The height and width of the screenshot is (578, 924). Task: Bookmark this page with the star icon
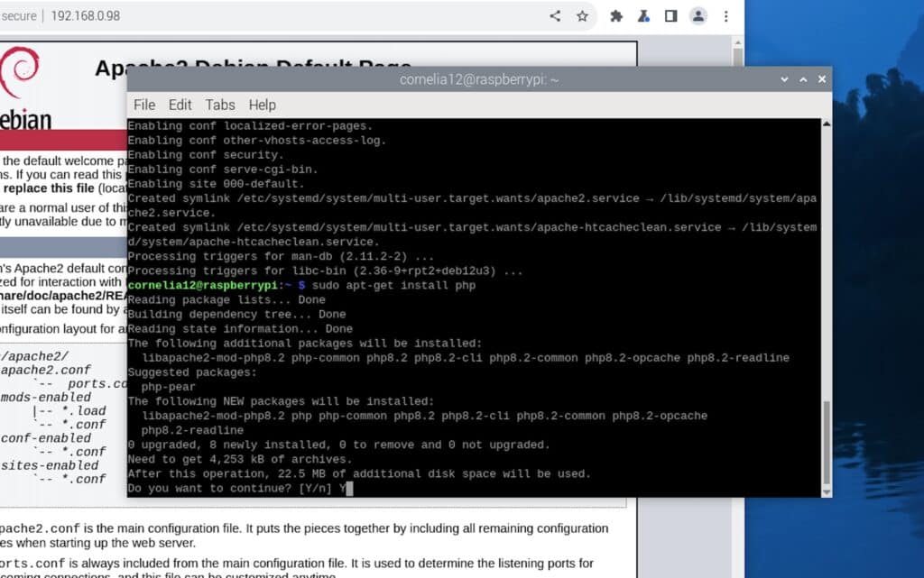coord(582,16)
